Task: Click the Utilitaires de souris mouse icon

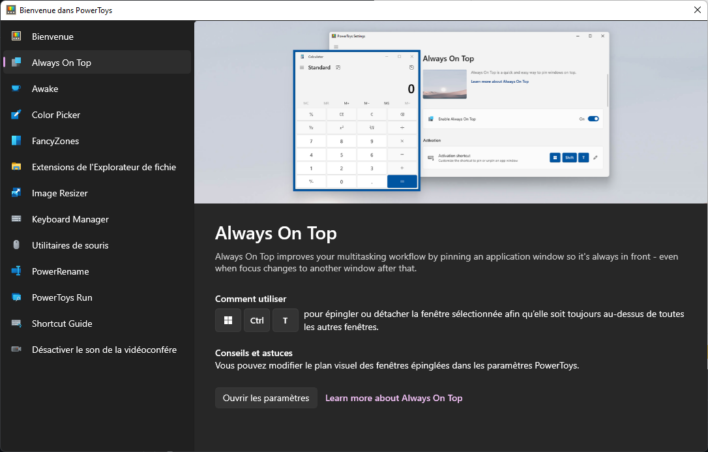Action: click(x=16, y=245)
